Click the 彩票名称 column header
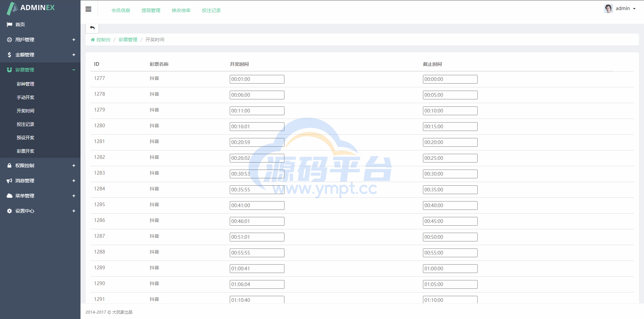The width and height of the screenshot is (644, 319). tap(159, 64)
